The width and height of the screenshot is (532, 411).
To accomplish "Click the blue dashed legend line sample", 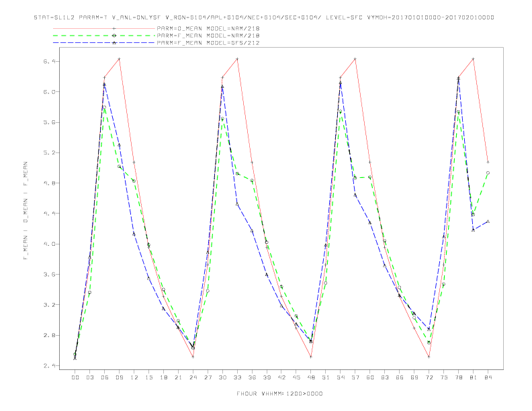I will point(104,43).
